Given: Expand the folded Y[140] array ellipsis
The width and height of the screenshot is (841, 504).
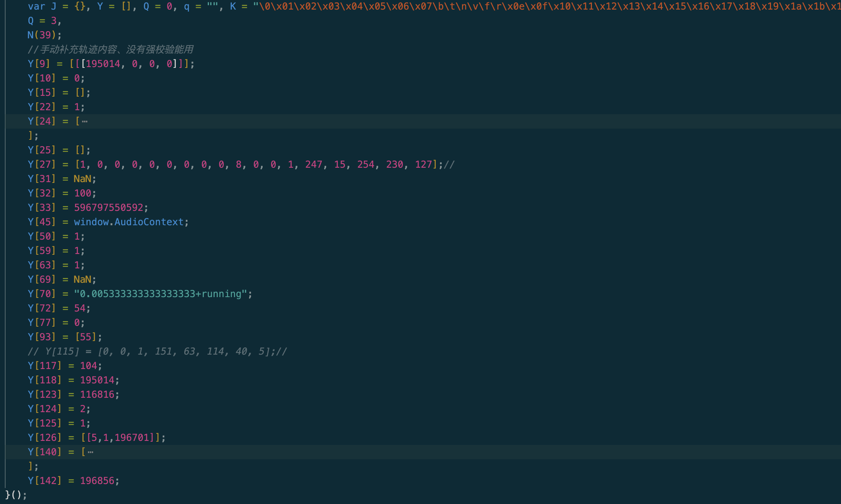Looking at the screenshot, I should click(91, 452).
